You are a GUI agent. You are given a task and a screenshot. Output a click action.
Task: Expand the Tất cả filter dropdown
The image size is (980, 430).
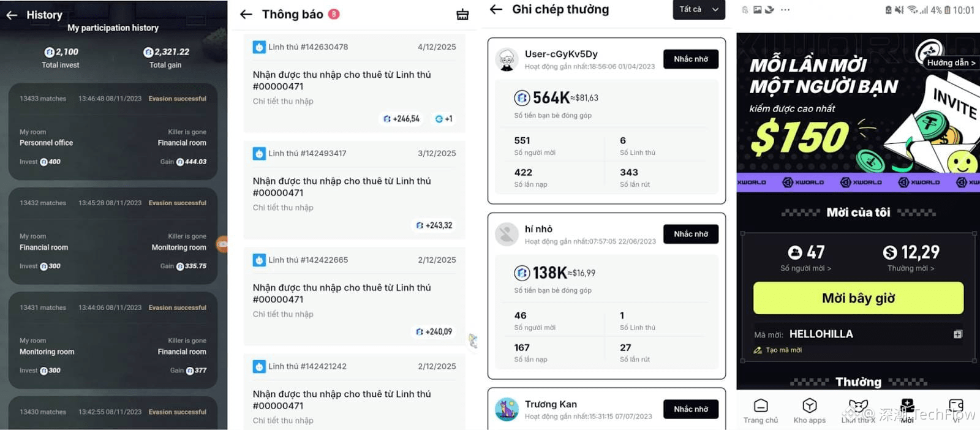[698, 9]
